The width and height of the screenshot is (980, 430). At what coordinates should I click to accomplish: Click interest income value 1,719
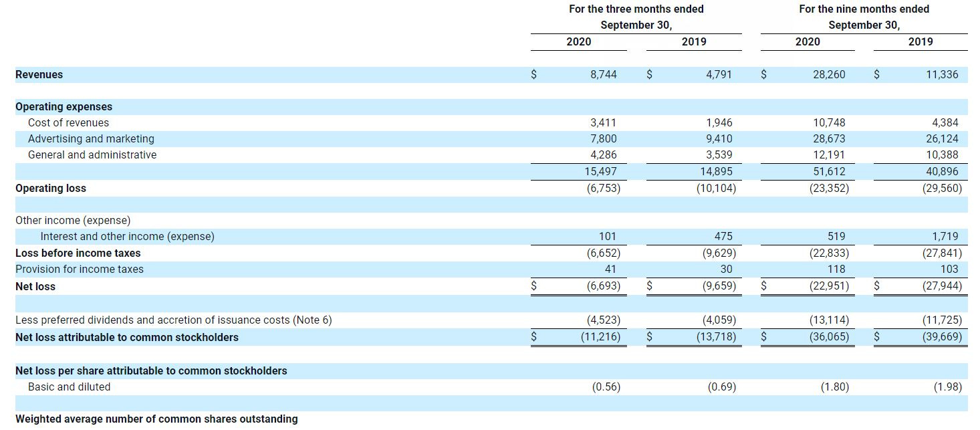[945, 237]
